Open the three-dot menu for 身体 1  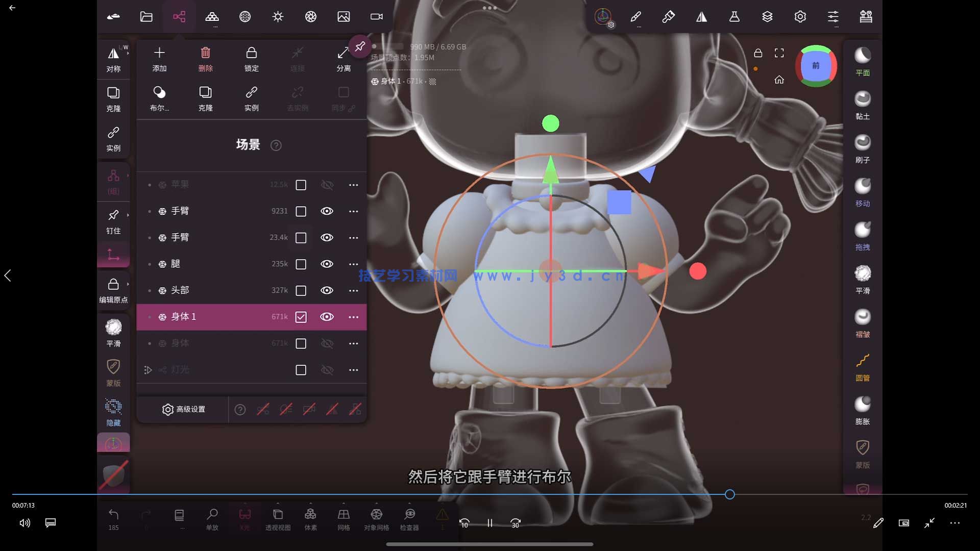coord(353,317)
